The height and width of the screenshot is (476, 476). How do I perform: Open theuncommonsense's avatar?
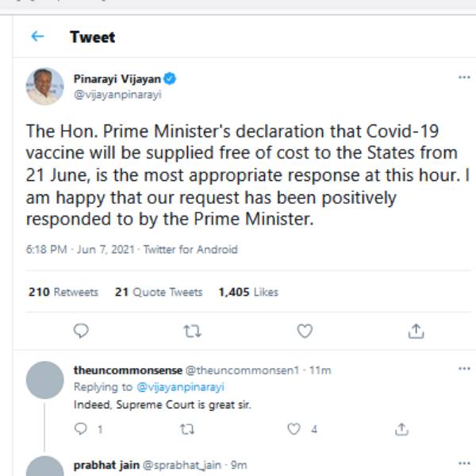pyautogui.click(x=44, y=380)
